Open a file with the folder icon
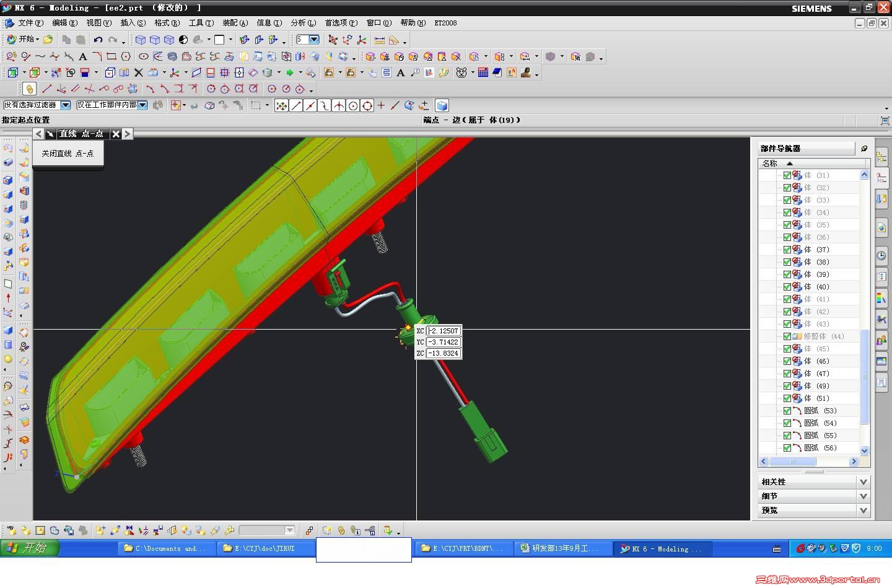 (48, 40)
